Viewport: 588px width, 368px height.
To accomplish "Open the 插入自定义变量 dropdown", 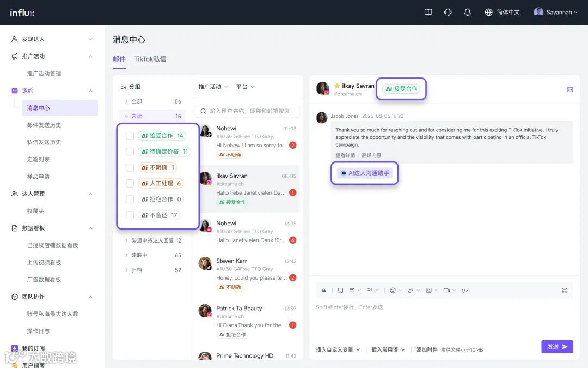I will click(x=338, y=349).
